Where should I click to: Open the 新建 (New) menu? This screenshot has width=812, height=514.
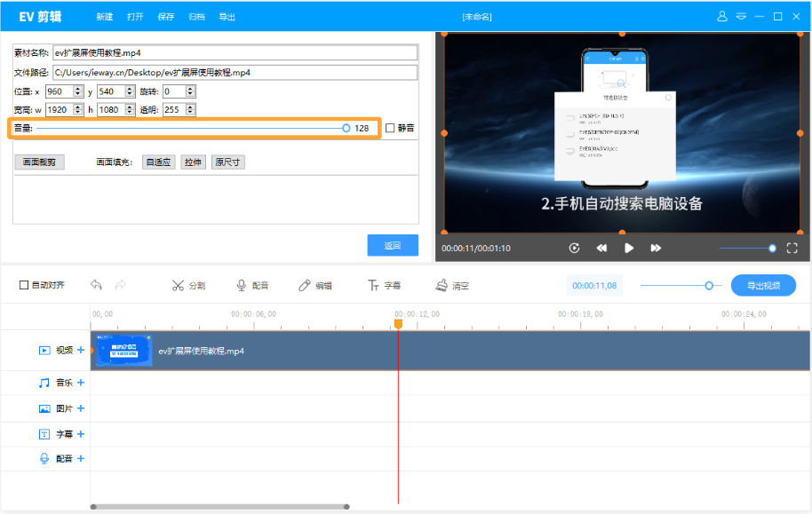(105, 16)
